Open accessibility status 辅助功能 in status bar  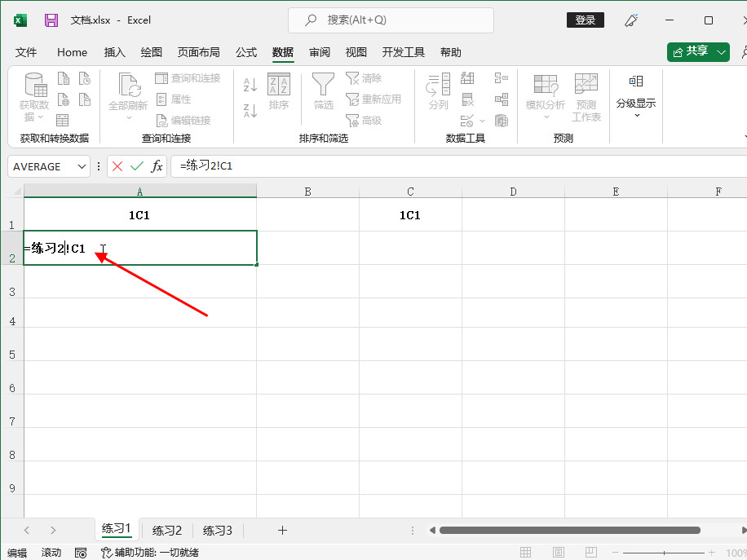[149, 553]
